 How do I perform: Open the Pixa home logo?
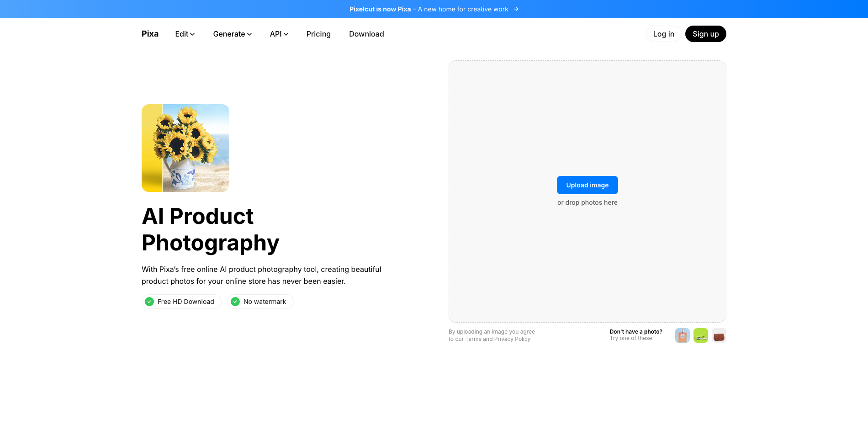point(150,34)
